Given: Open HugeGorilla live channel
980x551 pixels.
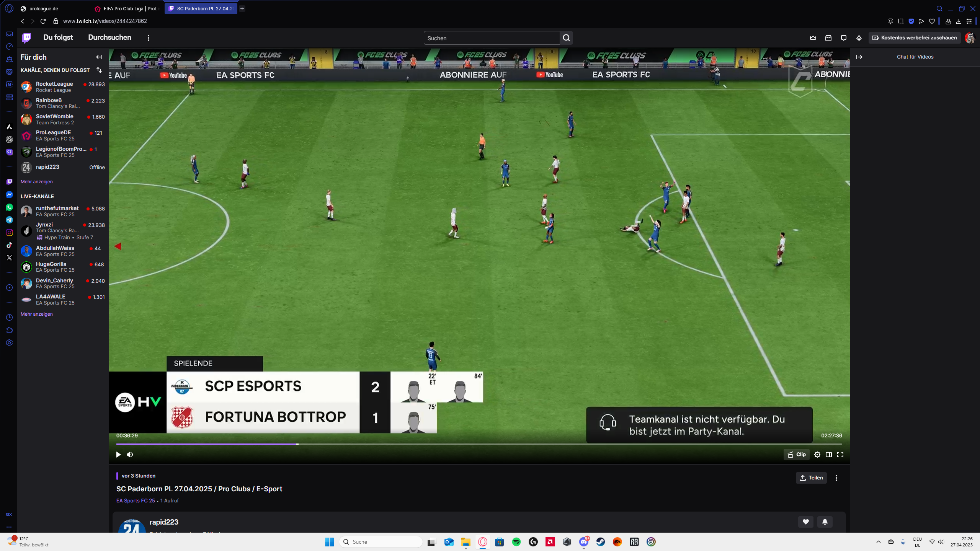Looking at the screenshot, I should click(63, 267).
